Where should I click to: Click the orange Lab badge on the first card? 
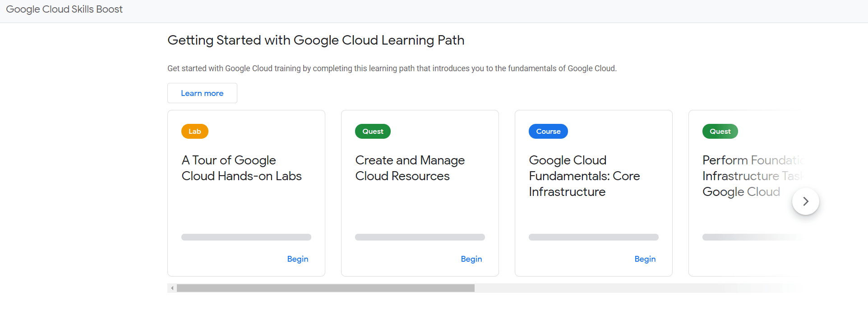click(x=194, y=131)
